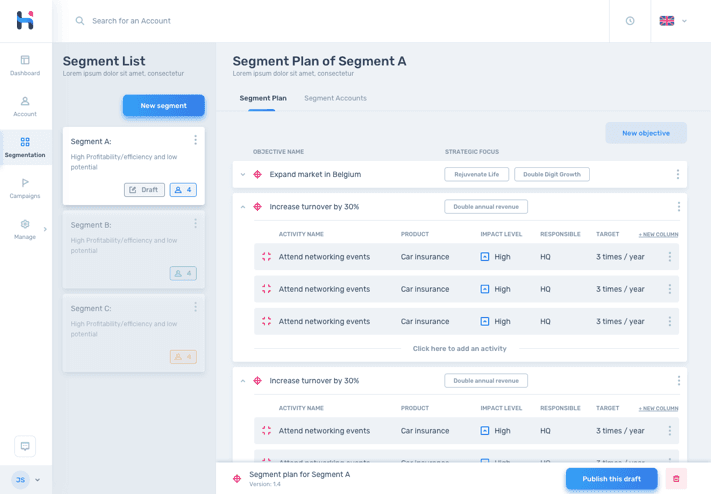The image size is (711, 494).
Task: Click the Draft badge on Segment A
Action: coord(144,190)
